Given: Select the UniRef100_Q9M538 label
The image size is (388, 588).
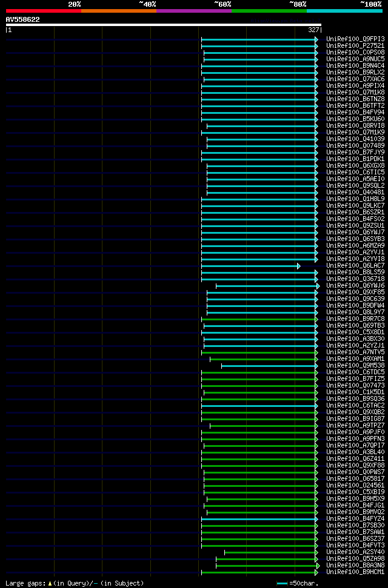Looking at the screenshot, I should point(355,366).
